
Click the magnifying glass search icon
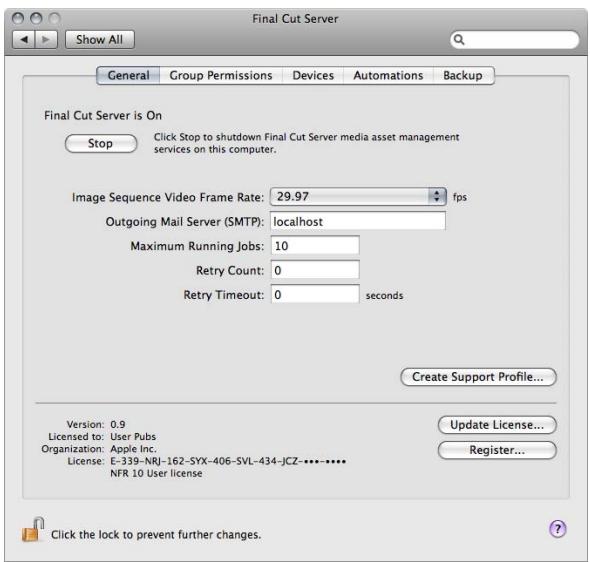coord(459,39)
